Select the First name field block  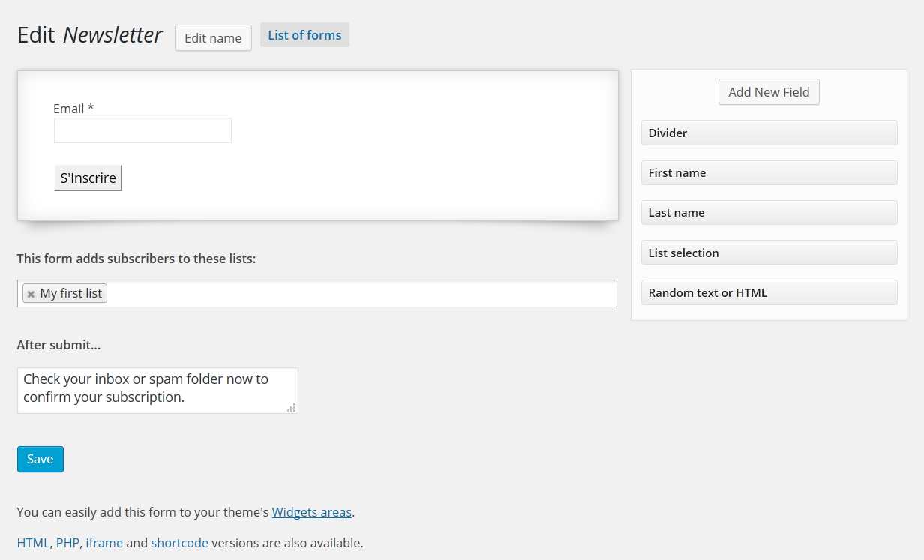click(x=769, y=172)
